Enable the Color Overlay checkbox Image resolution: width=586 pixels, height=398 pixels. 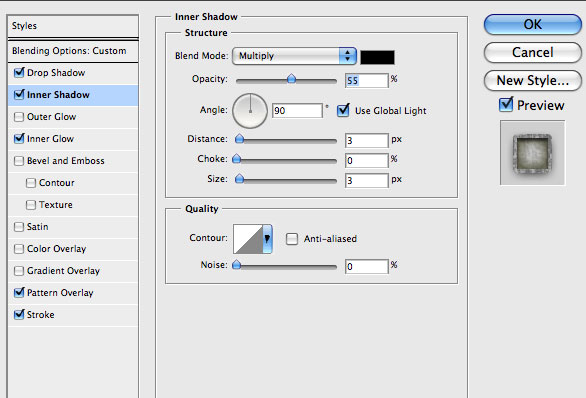19,249
